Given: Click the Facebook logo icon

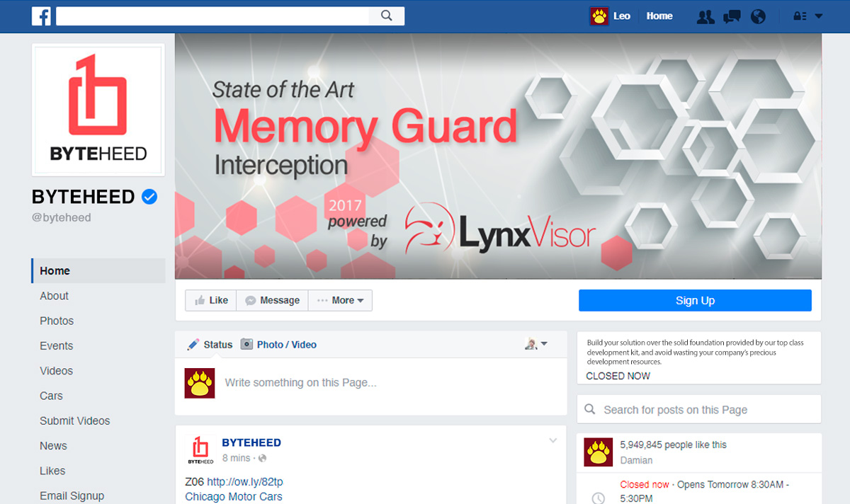Looking at the screenshot, I should (x=41, y=16).
